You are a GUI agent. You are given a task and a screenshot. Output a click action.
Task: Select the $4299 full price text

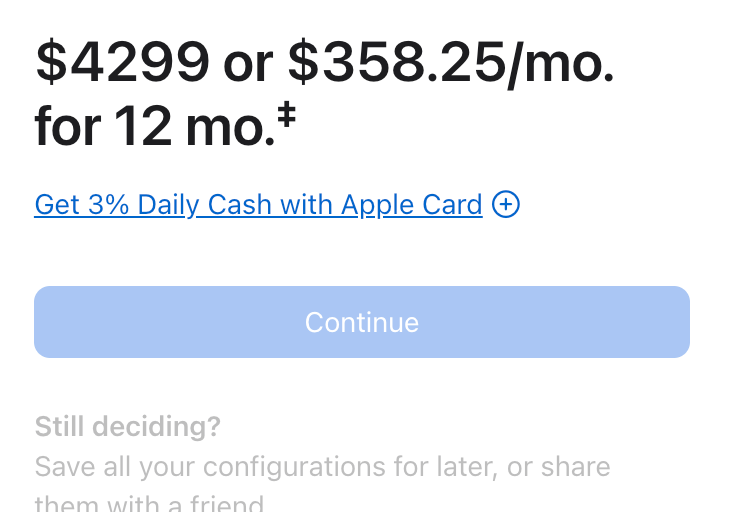point(122,62)
